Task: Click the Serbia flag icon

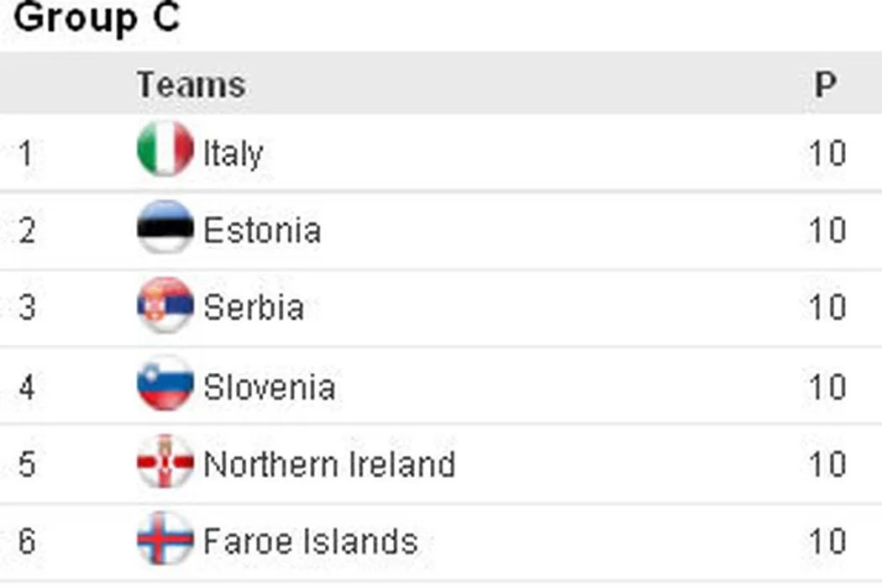Action: click(x=165, y=305)
